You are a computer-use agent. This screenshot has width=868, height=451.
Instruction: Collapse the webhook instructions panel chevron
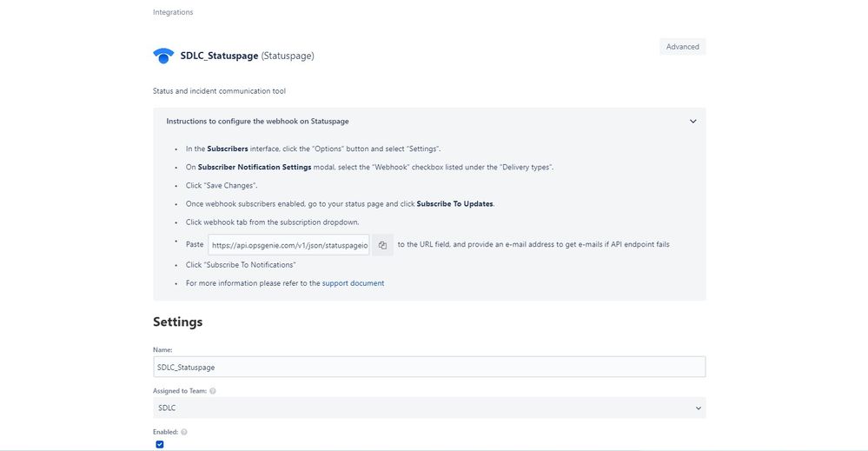click(692, 121)
